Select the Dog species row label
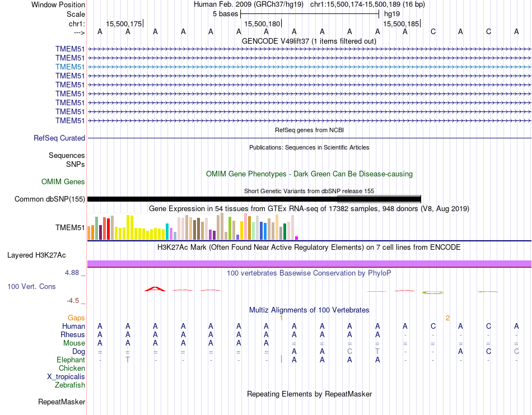The image size is (532, 415). (78, 352)
